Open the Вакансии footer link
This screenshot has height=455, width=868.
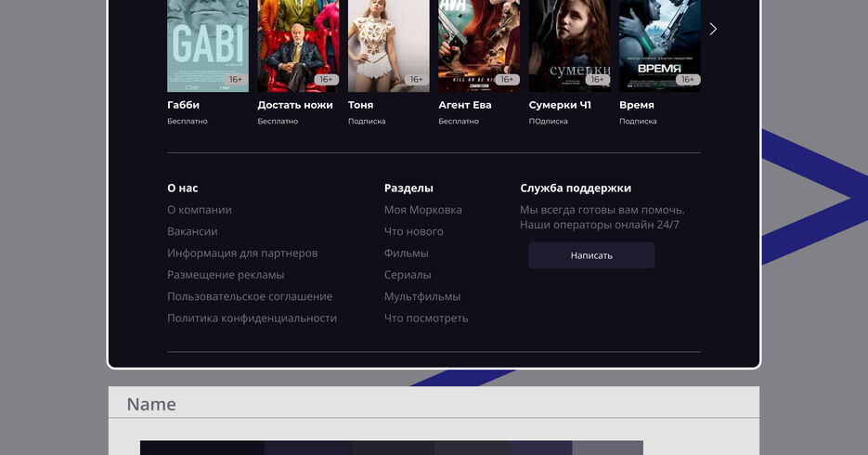click(x=192, y=231)
